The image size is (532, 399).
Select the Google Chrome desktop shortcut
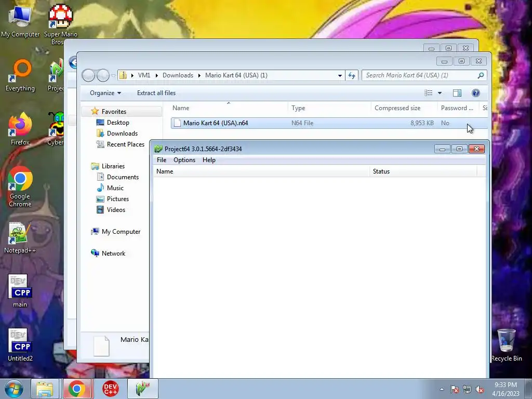[20, 187]
